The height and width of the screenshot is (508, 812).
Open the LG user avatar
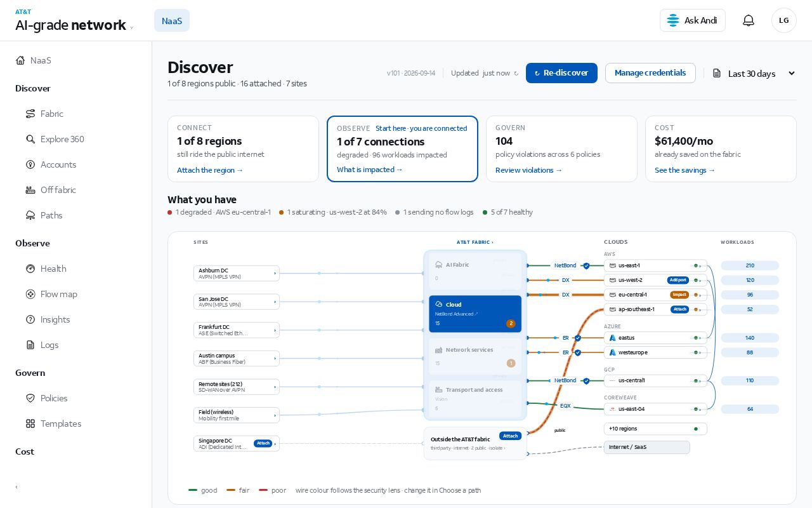point(784,20)
